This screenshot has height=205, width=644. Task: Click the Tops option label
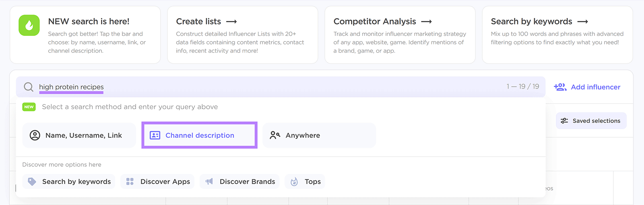coord(312,182)
